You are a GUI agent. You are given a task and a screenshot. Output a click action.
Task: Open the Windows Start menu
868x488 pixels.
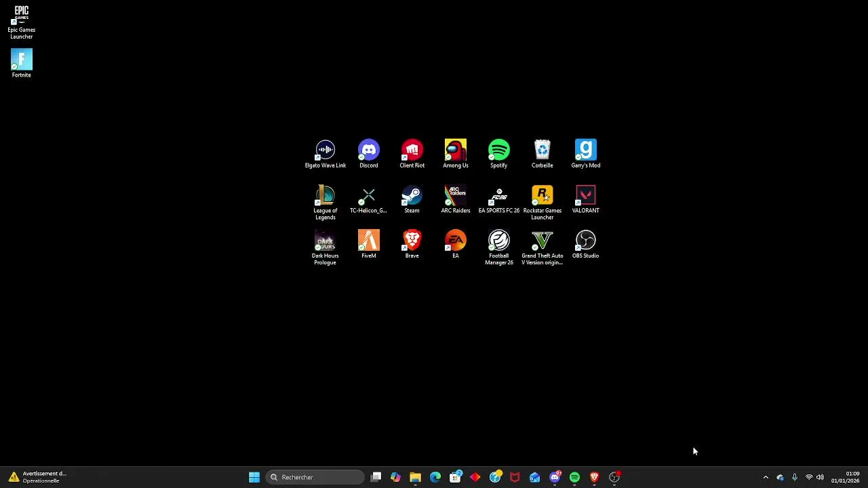[x=254, y=477]
